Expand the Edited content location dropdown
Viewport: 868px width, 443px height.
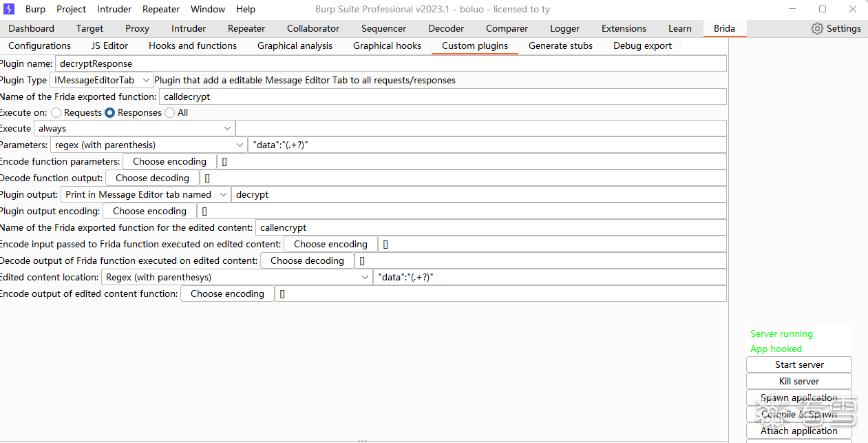[x=237, y=277]
